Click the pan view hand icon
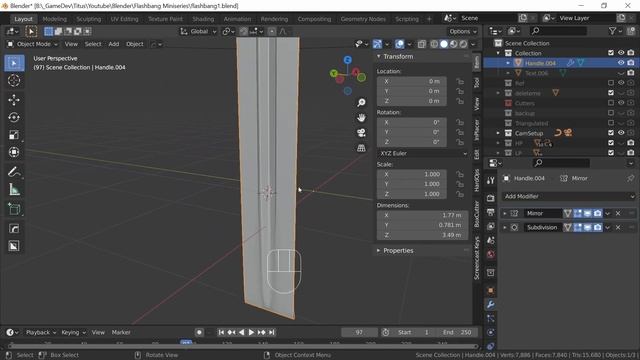 point(361,118)
